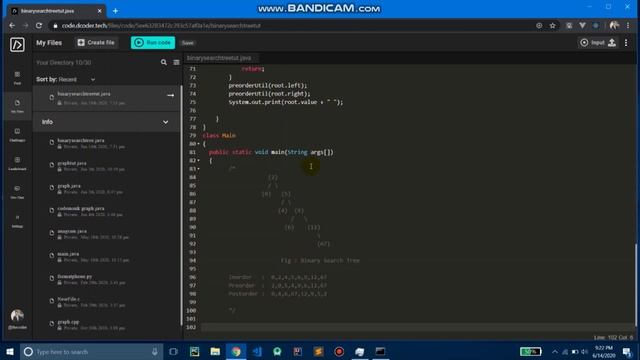Collapse the Info section chevron
The height and width of the screenshot is (360, 640).
click(x=165, y=122)
